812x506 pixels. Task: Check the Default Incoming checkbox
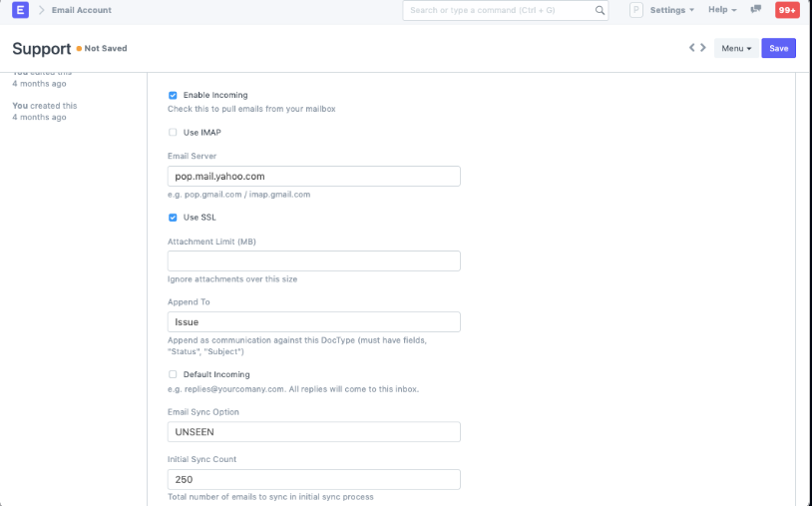pos(173,374)
